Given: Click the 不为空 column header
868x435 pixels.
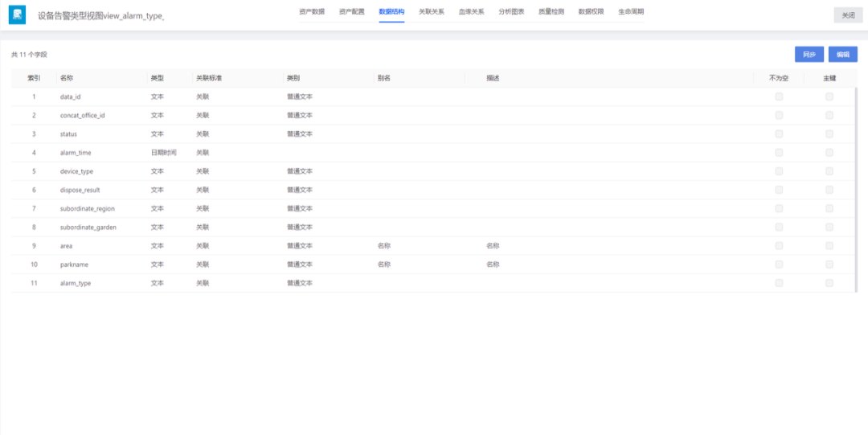Looking at the screenshot, I should tap(779, 78).
